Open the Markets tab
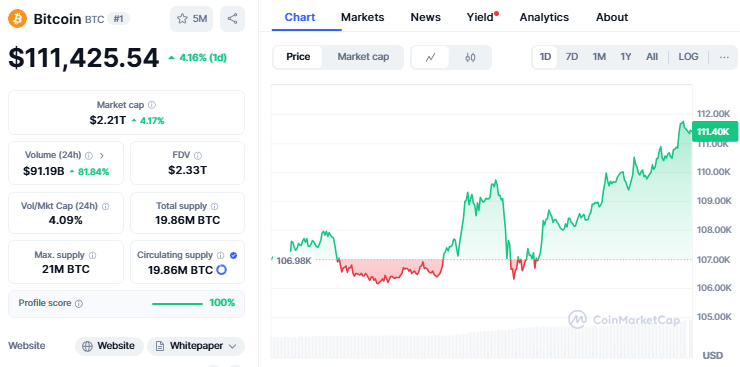The image size is (740, 367). 362,17
